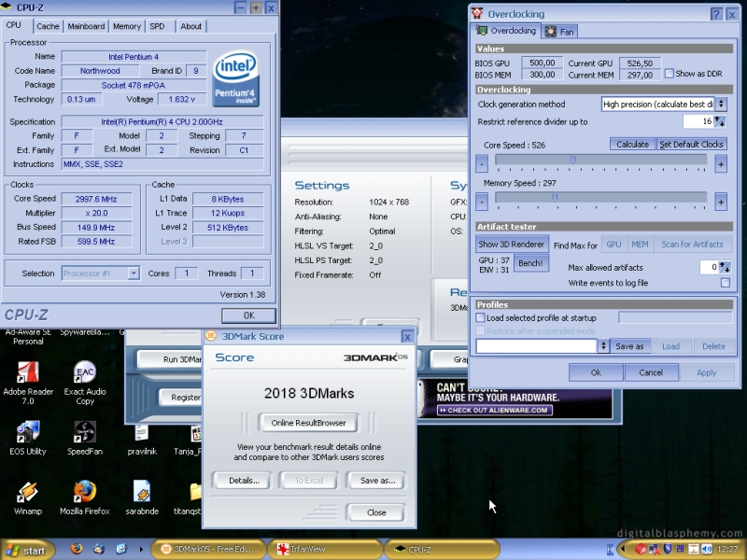Adjust Restrict reference divider stepper

[x=719, y=121]
